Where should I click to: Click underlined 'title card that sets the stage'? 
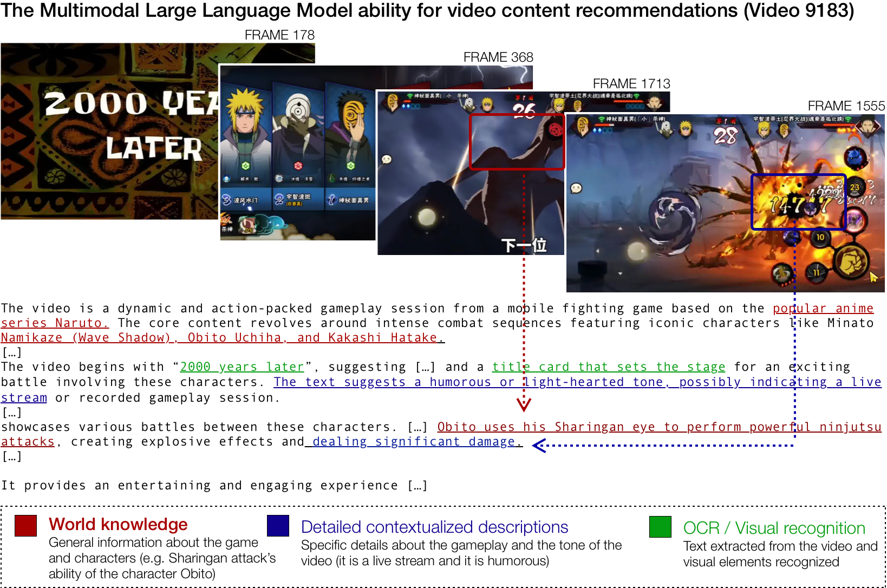(x=609, y=367)
